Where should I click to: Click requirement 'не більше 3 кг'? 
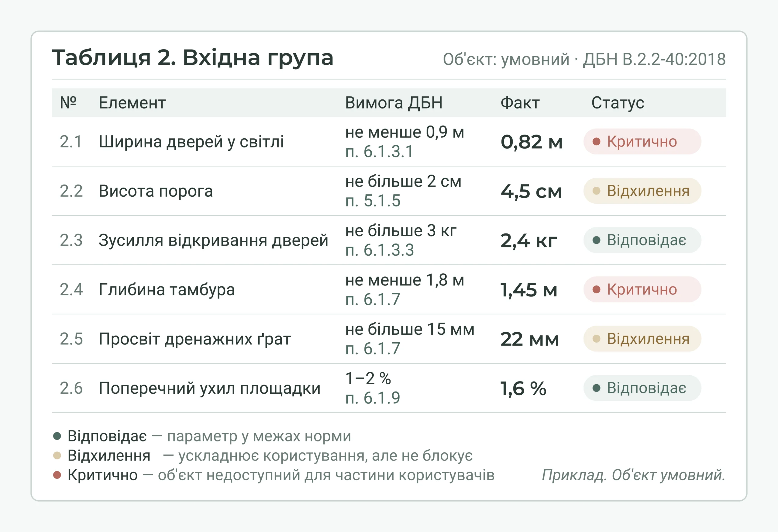pos(401,231)
